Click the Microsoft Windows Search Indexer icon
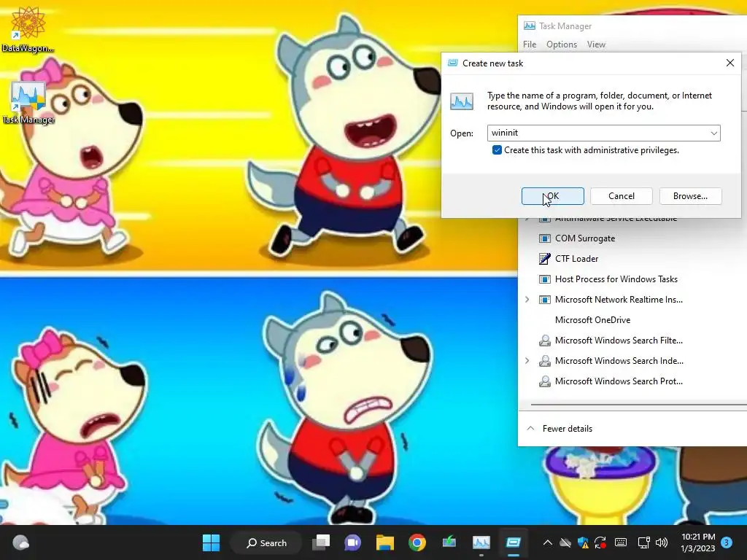 [544, 361]
